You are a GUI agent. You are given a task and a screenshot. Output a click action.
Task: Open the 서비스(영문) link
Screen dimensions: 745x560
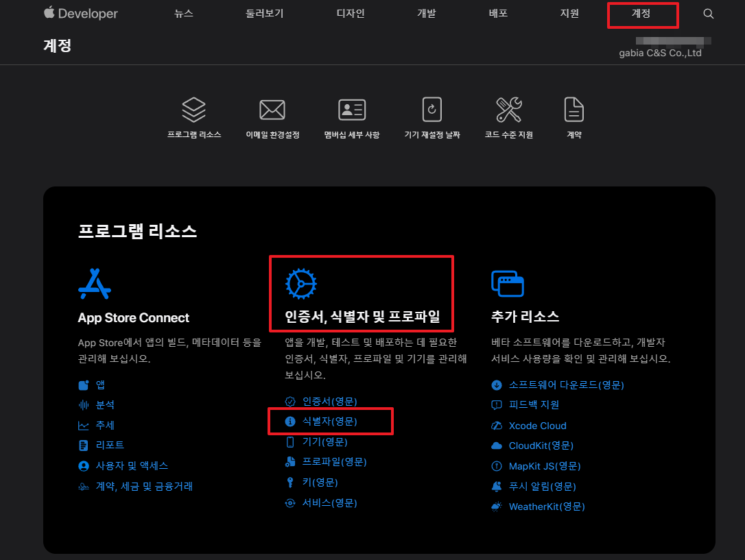[330, 503]
